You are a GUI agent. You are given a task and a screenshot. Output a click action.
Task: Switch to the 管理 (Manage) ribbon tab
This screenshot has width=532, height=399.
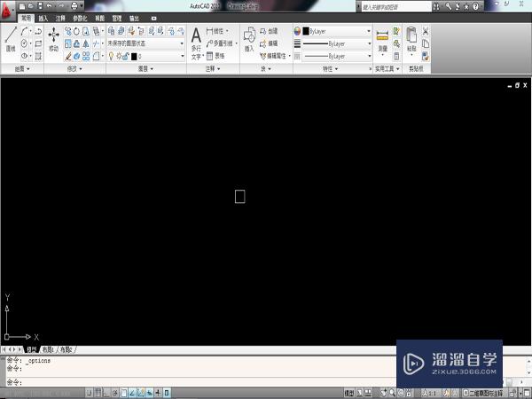coord(117,19)
